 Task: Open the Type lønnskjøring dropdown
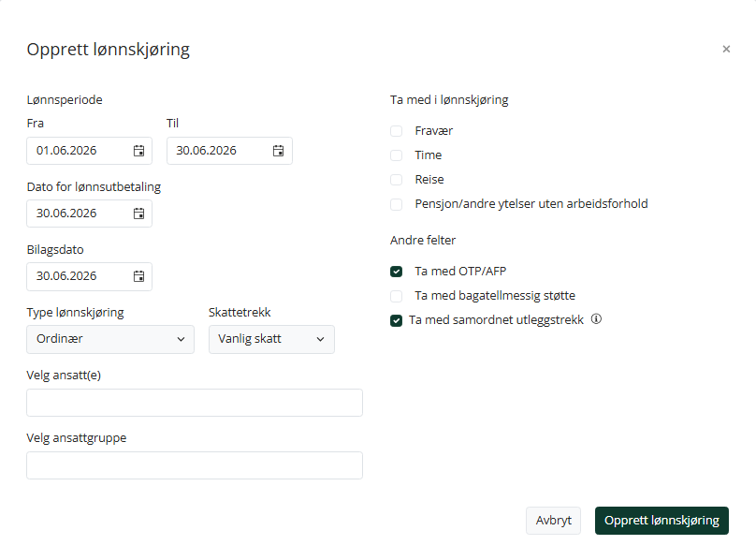[x=110, y=339]
